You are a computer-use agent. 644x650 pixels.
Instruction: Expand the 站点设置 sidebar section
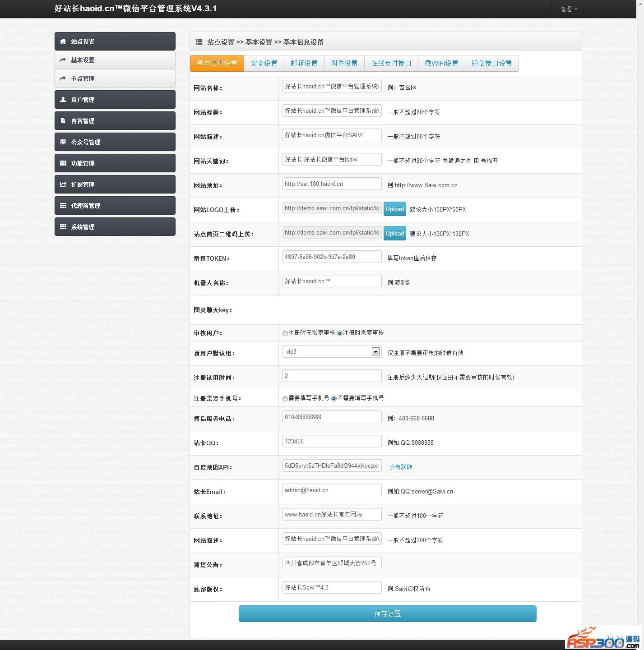115,41
